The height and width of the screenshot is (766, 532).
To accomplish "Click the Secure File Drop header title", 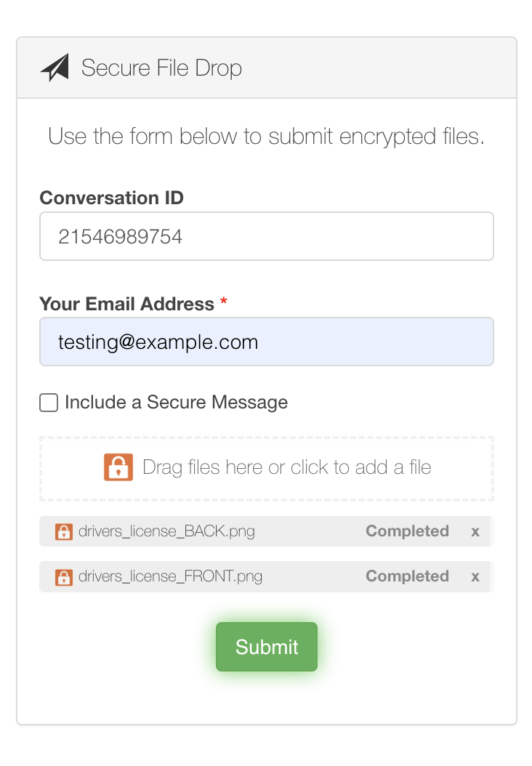I will tap(161, 68).
